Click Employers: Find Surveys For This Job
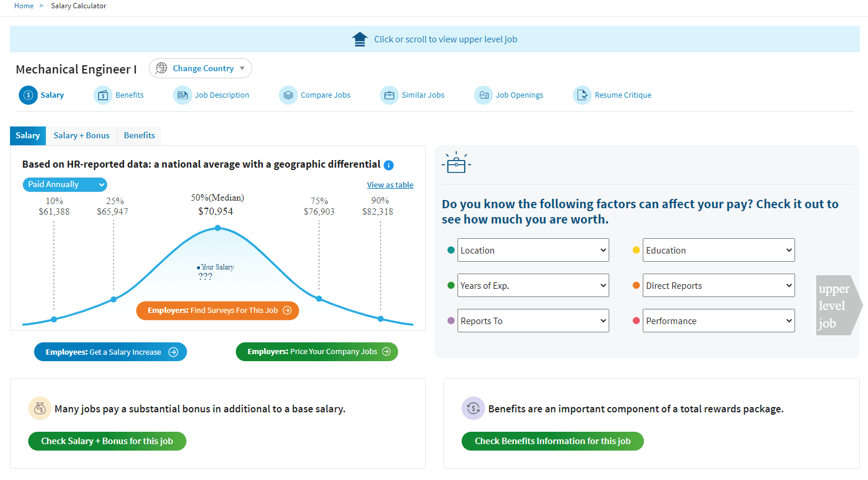This screenshot has height=480, width=868. click(218, 311)
